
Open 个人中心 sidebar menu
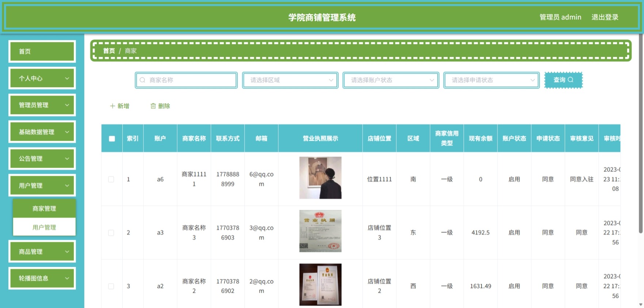click(42, 78)
